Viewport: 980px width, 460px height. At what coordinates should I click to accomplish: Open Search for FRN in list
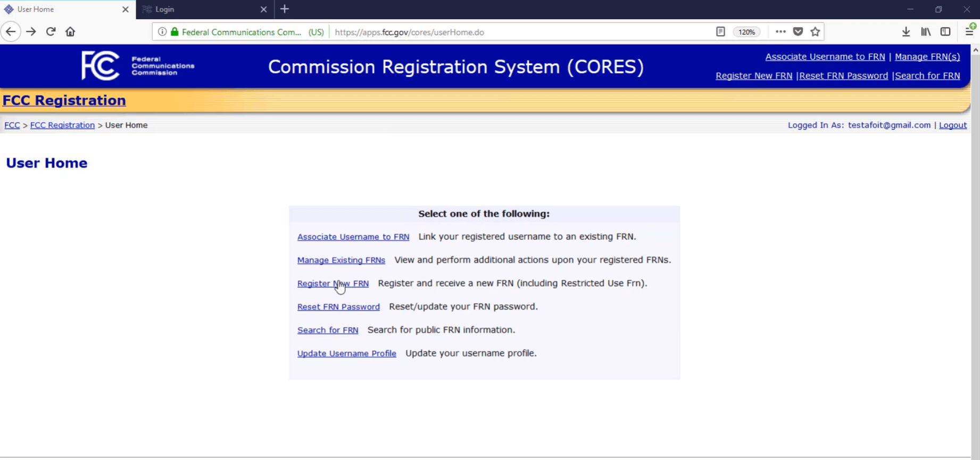[328, 331]
